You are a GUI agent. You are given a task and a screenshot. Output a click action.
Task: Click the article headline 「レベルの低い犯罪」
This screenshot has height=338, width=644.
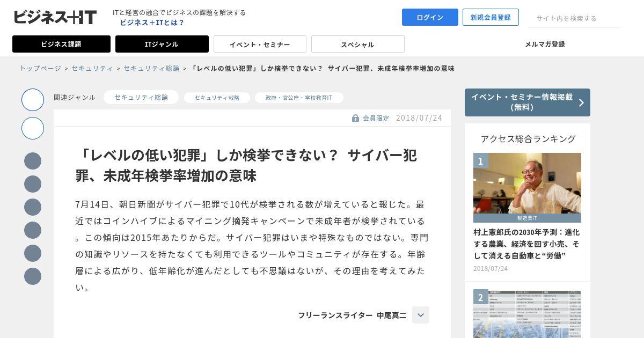click(x=246, y=165)
